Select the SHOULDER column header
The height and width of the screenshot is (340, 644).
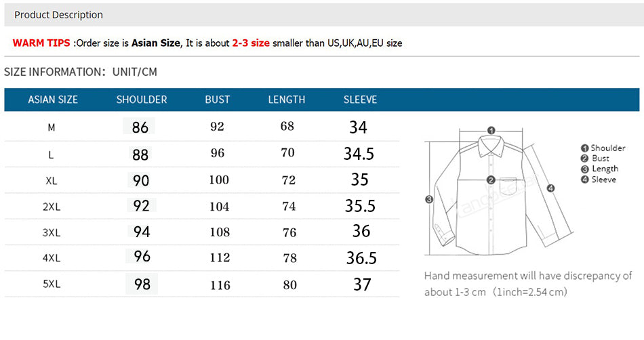(x=142, y=100)
